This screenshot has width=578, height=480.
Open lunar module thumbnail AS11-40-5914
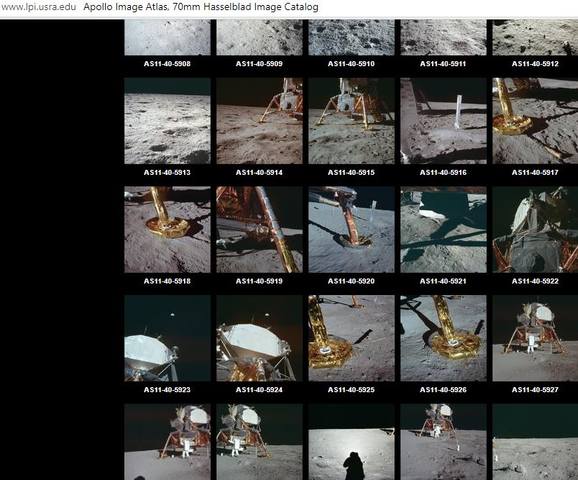(x=260, y=121)
